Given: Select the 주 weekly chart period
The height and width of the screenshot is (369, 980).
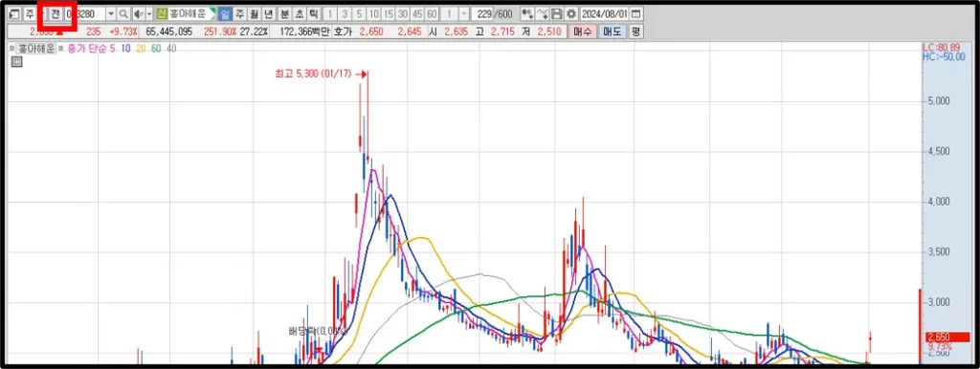Looking at the screenshot, I should pyautogui.click(x=239, y=13).
